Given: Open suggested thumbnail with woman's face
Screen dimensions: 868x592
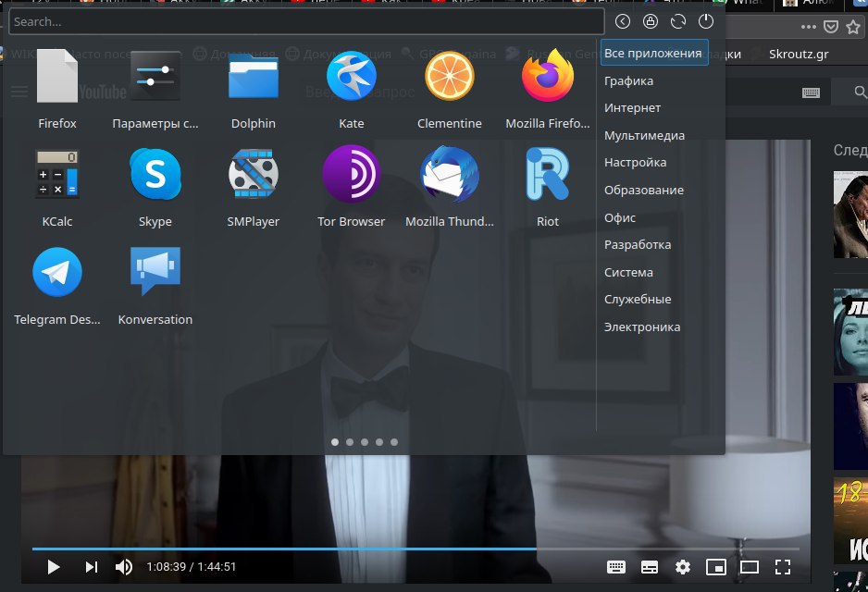Looking at the screenshot, I should tap(850, 332).
